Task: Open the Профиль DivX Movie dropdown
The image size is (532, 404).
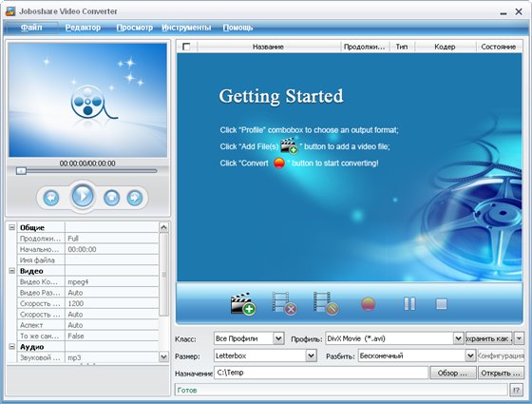Action: pyautogui.click(x=458, y=338)
